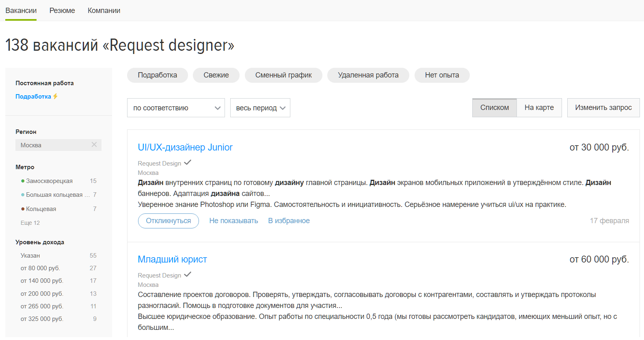Apply the Подработка quick filter chip
This screenshot has height=340, width=644.
pyautogui.click(x=158, y=75)
